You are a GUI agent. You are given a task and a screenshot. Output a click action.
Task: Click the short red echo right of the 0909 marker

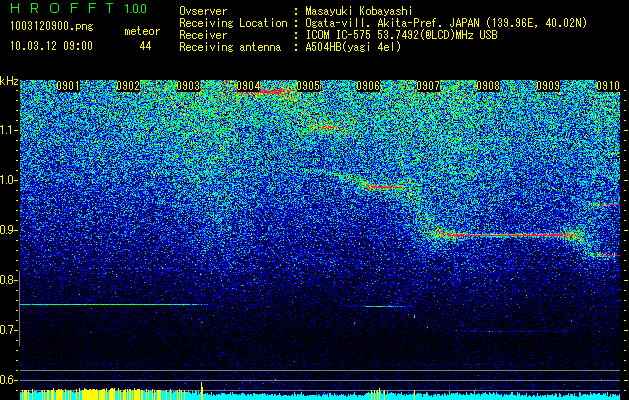point(609,205)
